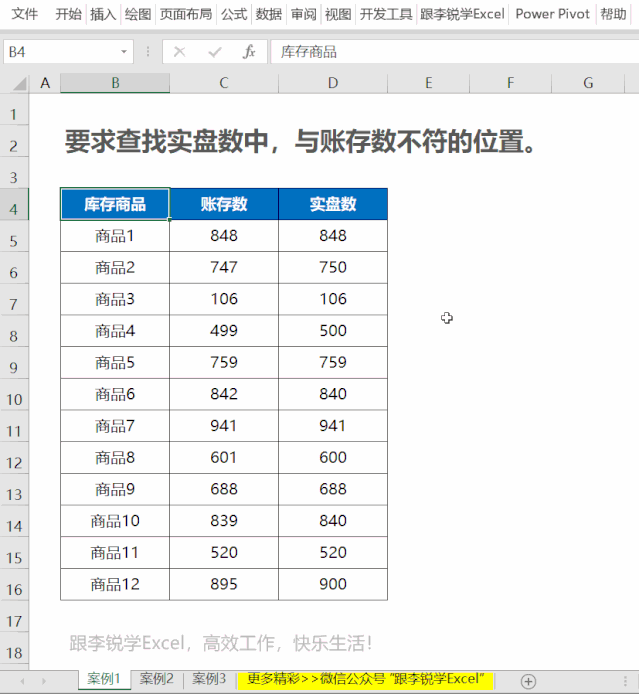639x694 pixels.
Task: Select the cell with value 499
Action: pos(224,331)
